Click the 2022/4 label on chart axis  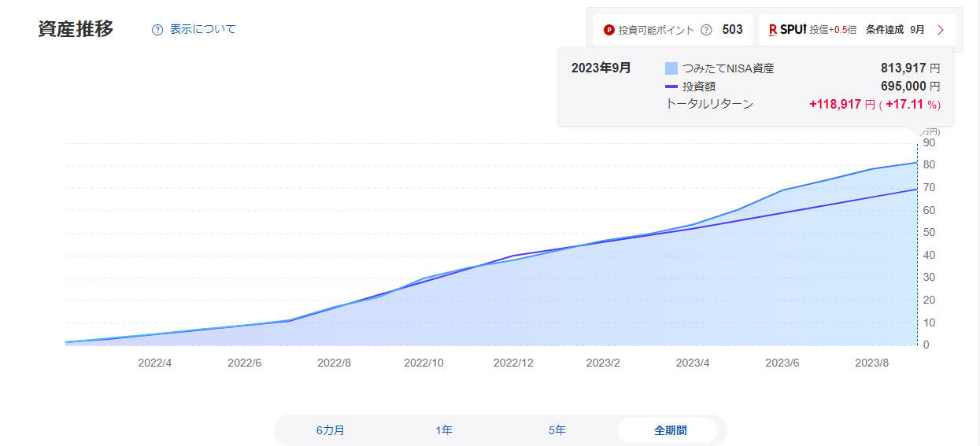tap(155, 363)
